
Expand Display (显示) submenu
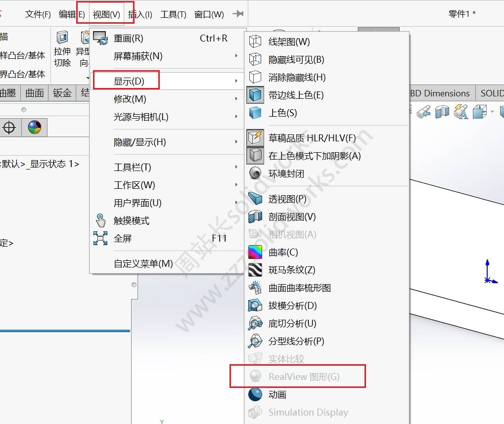167,81
